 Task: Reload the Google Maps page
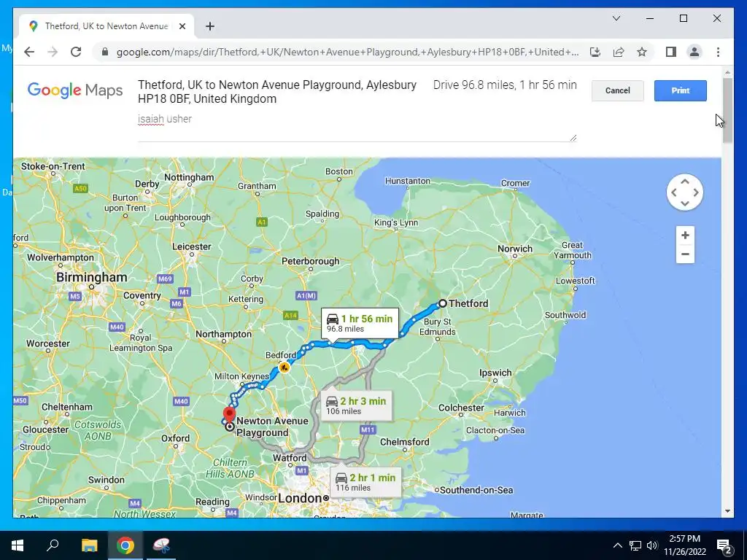[x=76, y=52]
